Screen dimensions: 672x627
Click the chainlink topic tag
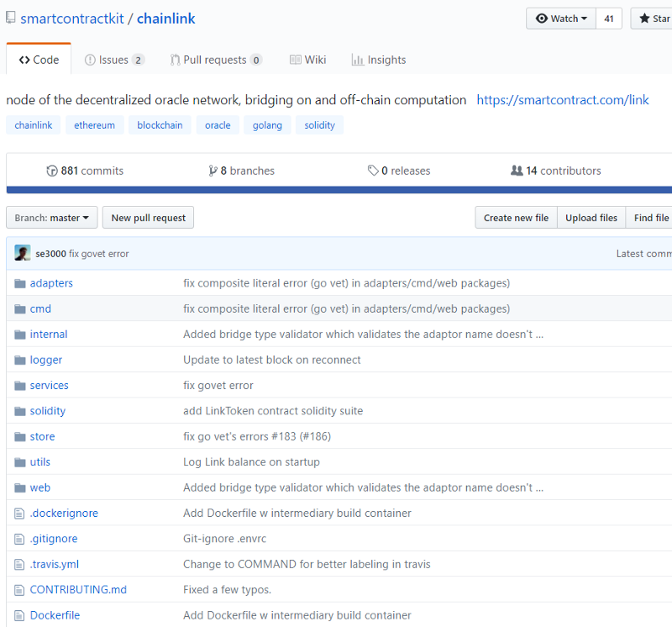click(x=34, y=125)
